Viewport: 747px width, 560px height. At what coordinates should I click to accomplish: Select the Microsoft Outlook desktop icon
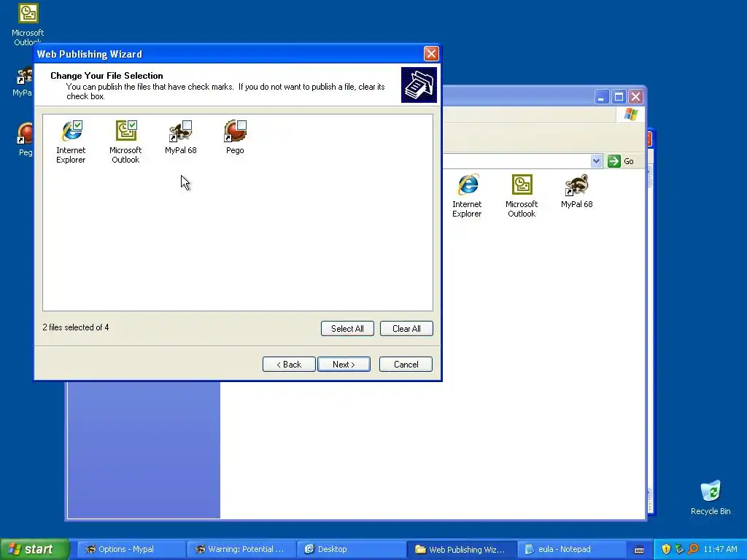(x=28, y=25)
